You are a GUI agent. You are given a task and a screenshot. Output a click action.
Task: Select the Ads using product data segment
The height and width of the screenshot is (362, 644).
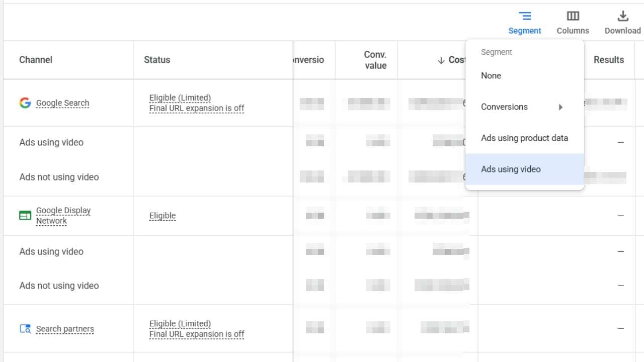click(x=525, y=138)
